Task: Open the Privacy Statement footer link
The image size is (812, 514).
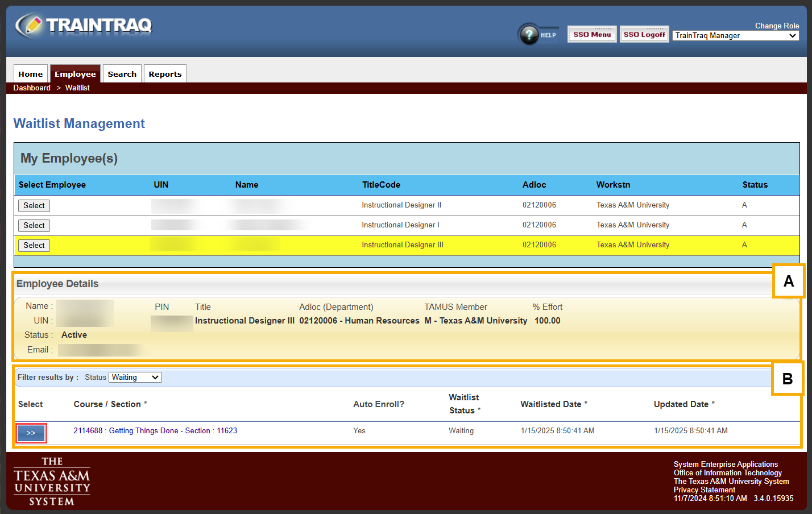Action: (704, 490)
